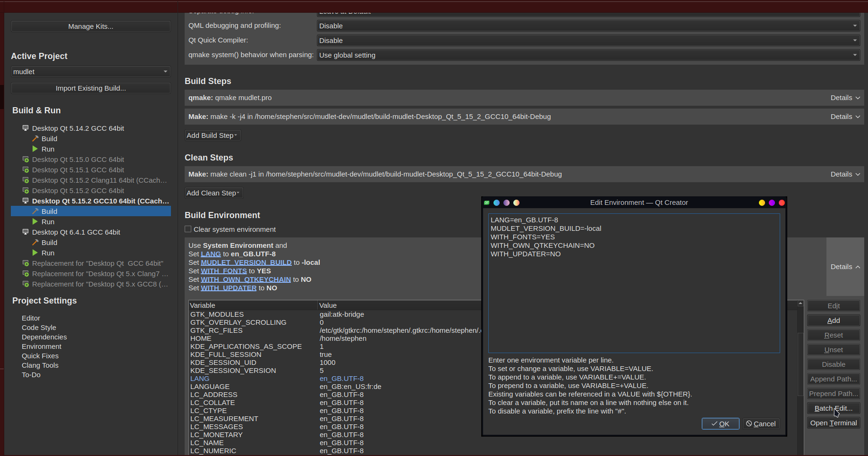
Task: Click the kit icon next to Desktop Qt 5.15.0 GCC 64bit
Action: 25,159
